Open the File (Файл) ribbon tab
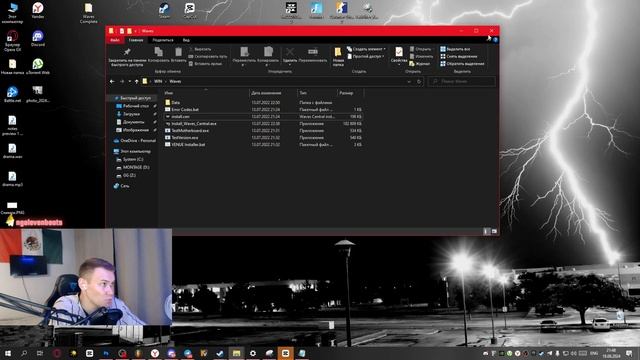Screen dimensions: 640x360 pyautogui.click(x=115, y=40)
